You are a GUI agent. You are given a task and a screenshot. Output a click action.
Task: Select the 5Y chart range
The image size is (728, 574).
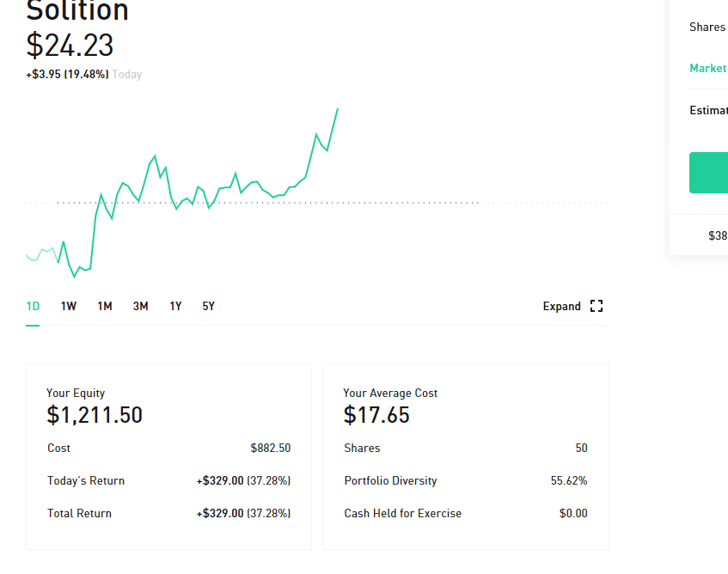(209, 306)
